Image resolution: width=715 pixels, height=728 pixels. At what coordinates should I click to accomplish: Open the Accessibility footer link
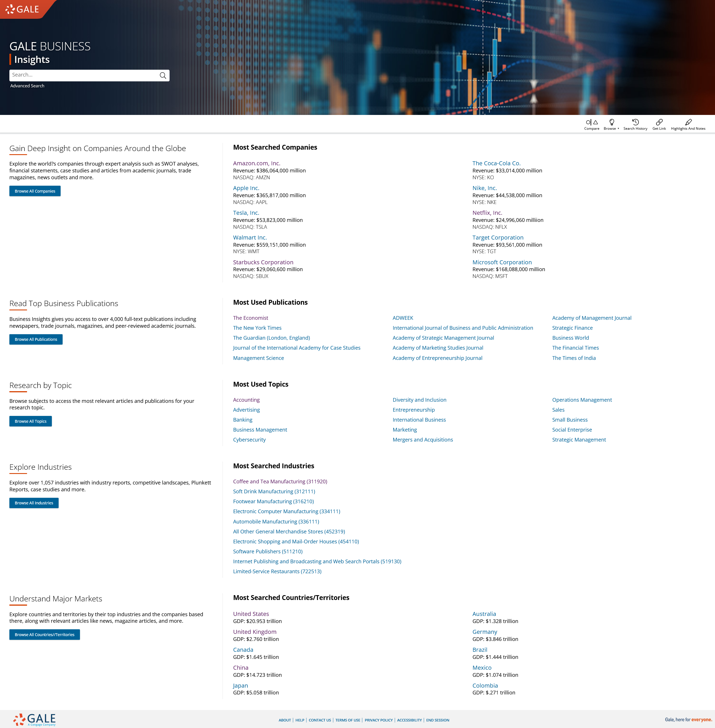[409, 720]
